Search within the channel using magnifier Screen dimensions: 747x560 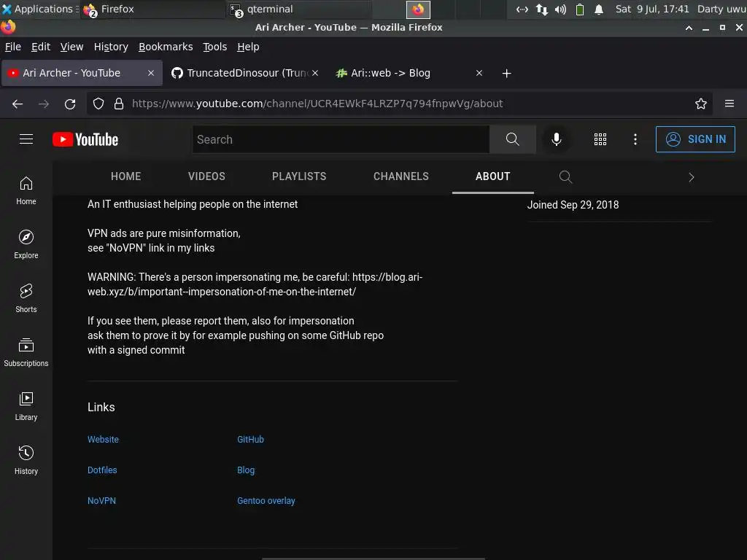pyautogui.click(x=565, y=176)
